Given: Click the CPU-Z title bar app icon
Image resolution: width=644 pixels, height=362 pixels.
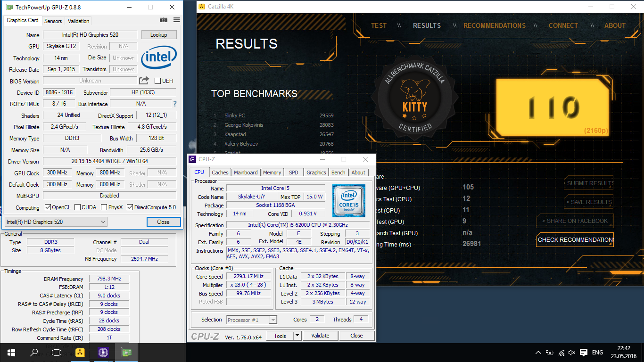Looking at the screenshot, I should 193,159.
